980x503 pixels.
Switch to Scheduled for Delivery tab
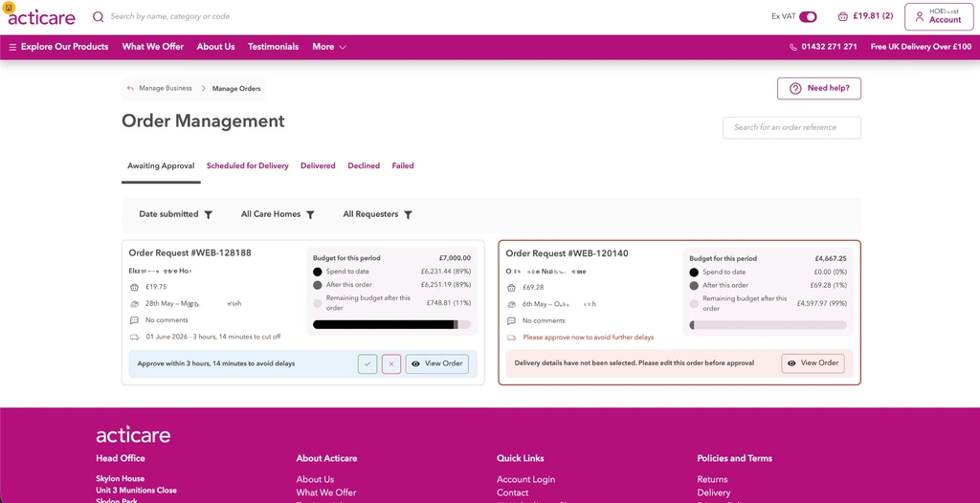pyautogui.click(x=248, y=166)
